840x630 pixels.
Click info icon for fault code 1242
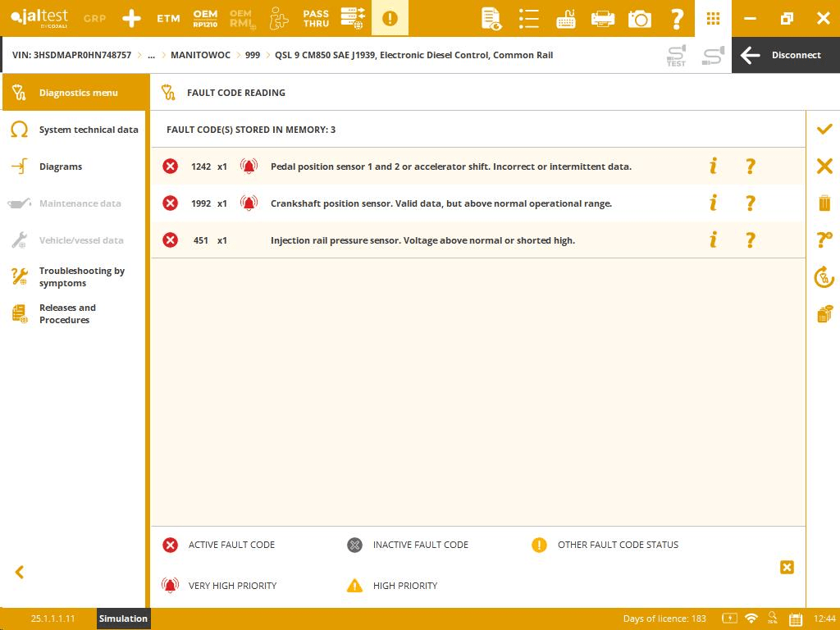tap(713, 167)
